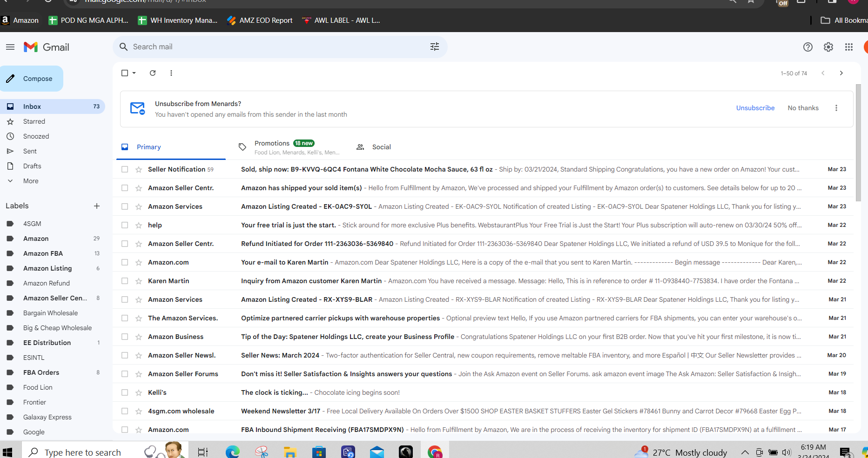This screenshot has width=868, height=458.
Task: Open Mail app from taskbar
Action: (x=377, y=452)
